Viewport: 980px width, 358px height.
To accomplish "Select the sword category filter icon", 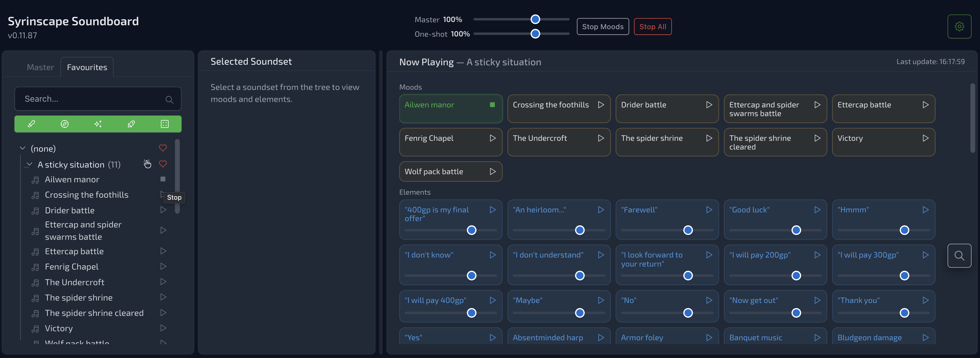I will point(32,124).
